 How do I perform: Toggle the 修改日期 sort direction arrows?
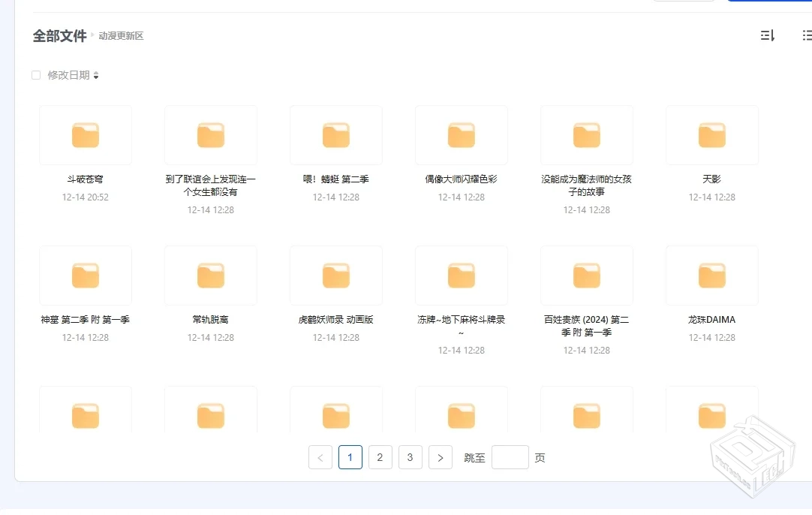(97, 74)
